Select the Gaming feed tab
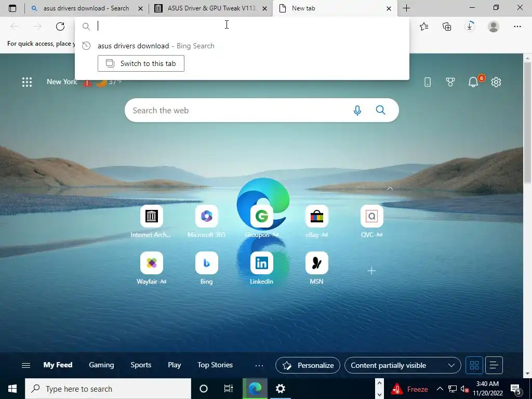 pyautogui.click(x=101, y=365)
